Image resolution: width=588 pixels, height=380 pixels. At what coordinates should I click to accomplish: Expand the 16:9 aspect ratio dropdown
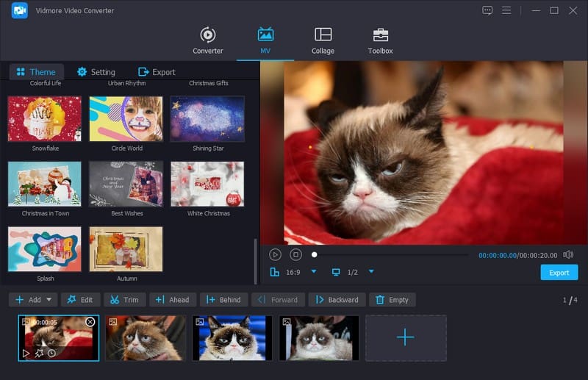click(x=314, y=272)
